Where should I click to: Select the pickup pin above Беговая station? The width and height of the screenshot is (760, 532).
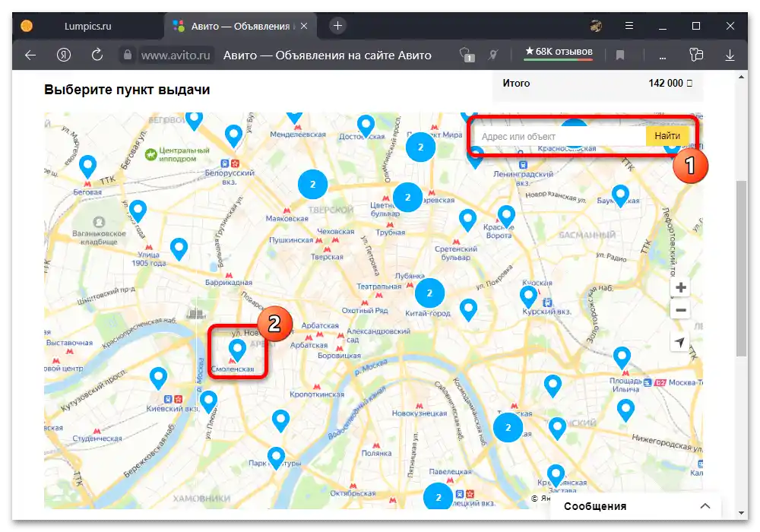(87, 167)
